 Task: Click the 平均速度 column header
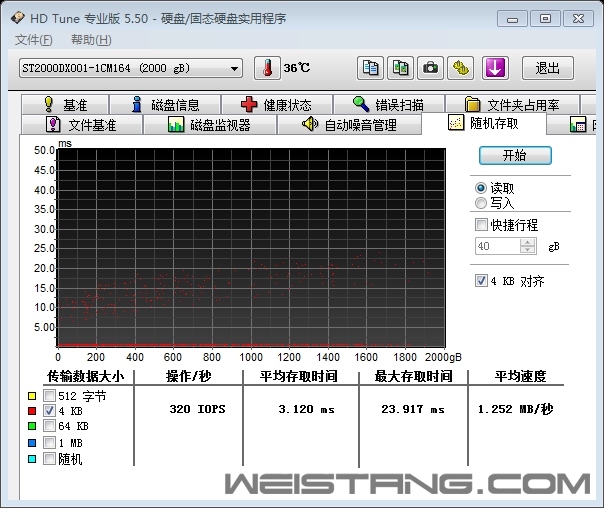(520, 376)
